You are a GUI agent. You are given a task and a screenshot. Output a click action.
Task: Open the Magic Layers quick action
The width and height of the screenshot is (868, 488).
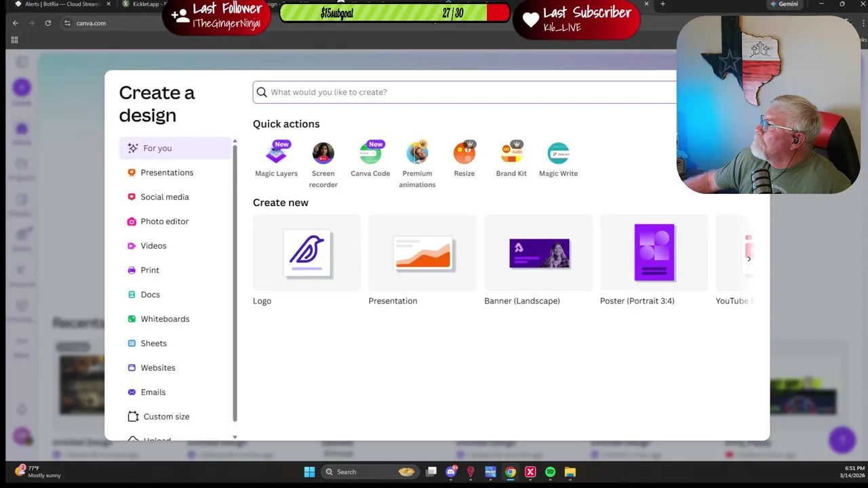(x=276, y=159)
